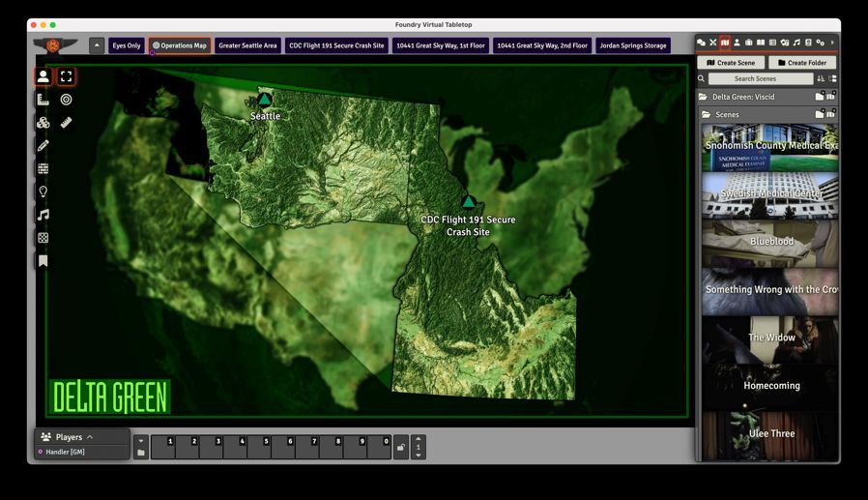868x500 pixels.
Task: Select the Ulee Three scene
Action: (769, 435)
